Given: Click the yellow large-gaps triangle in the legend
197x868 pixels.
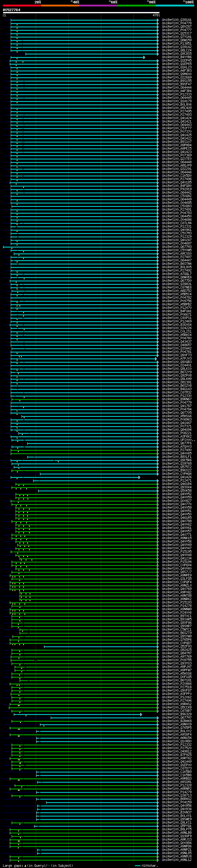Looking at the screenshot, I should [x=25, y=866].
